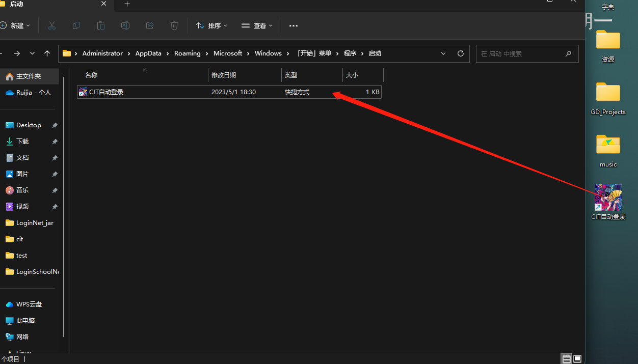Click the Cut scissors icon in toolbar
This screenshot has height=364, width=638.
point(52,25)
